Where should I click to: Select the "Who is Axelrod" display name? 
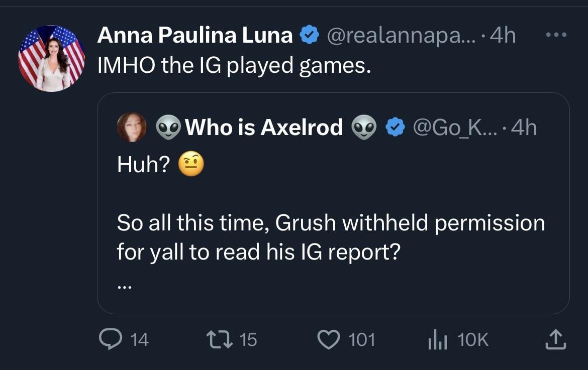click(264, 128)
